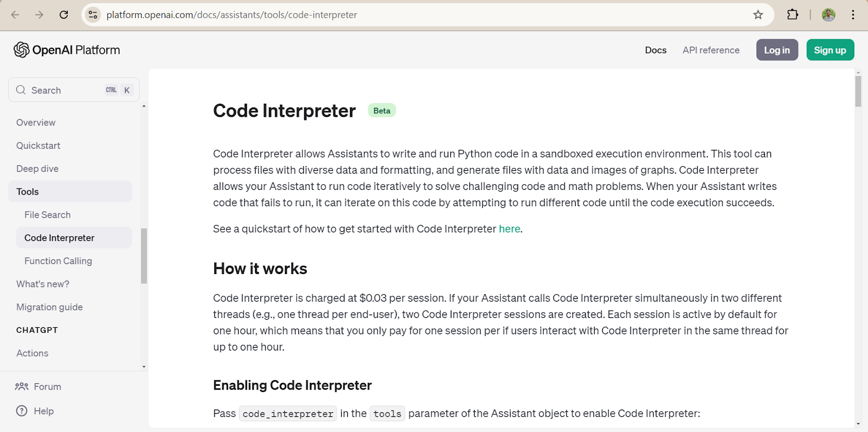Click the CTRL K shortcut hint
Screen dimensions: 868x432
(119, 90)
